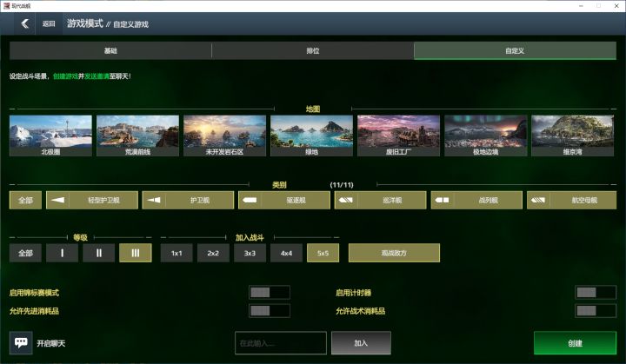Select tier II level button
Image resolution: width=626 pixels, height=364 pixels.
pyautogui.click(x=98, y=253)
